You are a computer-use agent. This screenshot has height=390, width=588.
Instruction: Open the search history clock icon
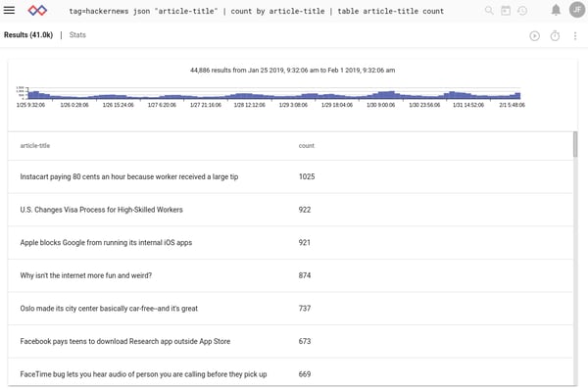522,10
